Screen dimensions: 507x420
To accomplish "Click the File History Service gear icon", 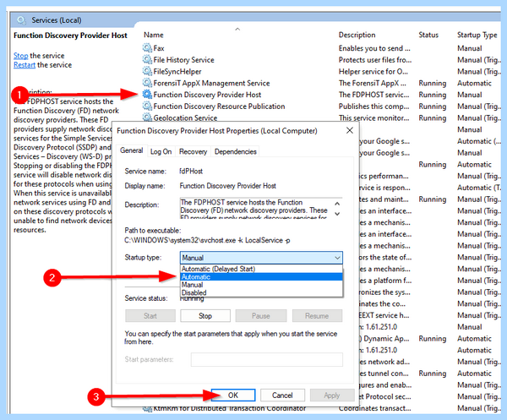I will (x=147, y=60).
